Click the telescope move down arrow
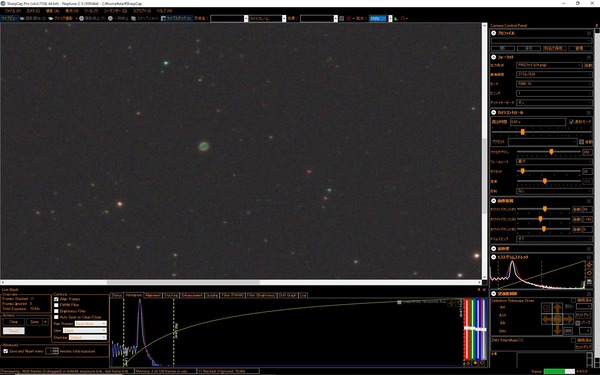 pyautogui.click(x=558, y=330)
